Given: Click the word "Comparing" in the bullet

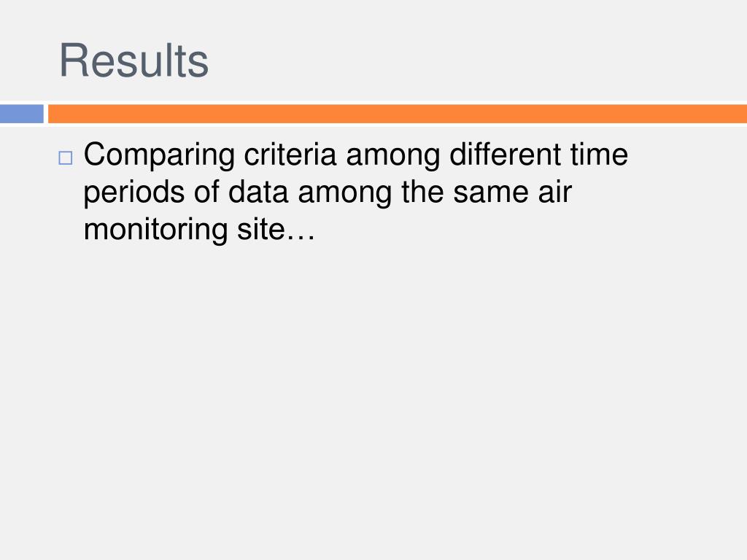Looking at the screenshot, I should click(x=159, y=156).
